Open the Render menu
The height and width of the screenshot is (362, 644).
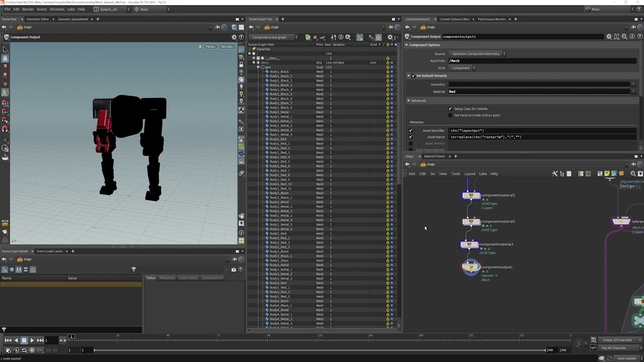pyautogui.click(x=28, y=9)
